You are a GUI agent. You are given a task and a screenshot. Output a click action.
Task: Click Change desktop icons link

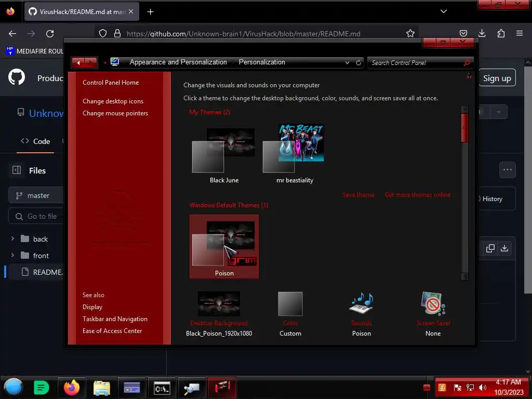point(113,101)
